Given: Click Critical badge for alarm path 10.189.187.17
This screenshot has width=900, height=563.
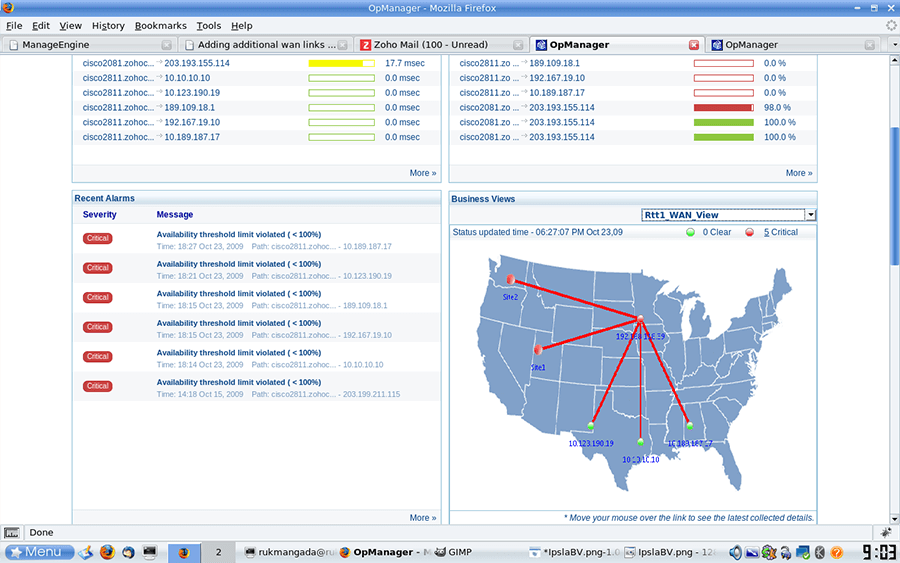Looking at the screenshot, I should coord(98,239).
